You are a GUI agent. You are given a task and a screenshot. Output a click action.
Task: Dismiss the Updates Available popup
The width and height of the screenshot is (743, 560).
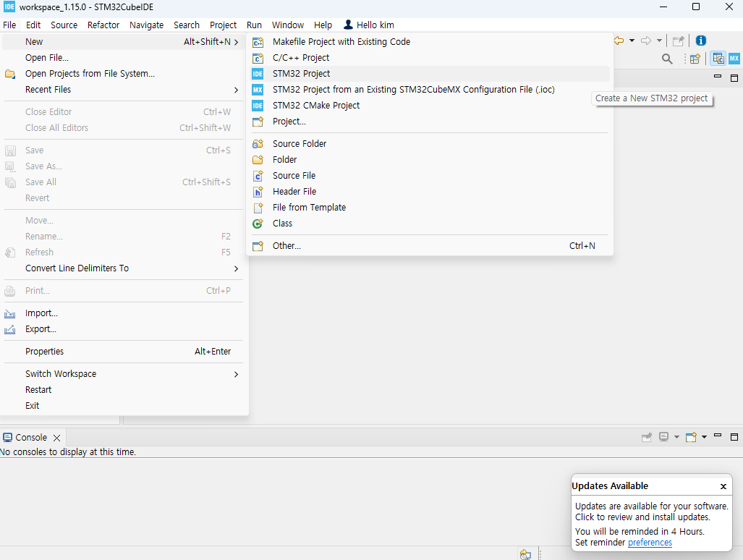point(723,486)
